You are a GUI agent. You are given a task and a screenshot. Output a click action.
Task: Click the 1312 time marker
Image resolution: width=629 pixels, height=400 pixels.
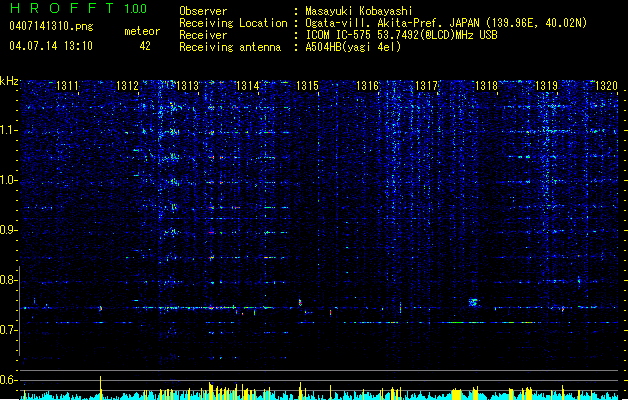pos(127,85)
